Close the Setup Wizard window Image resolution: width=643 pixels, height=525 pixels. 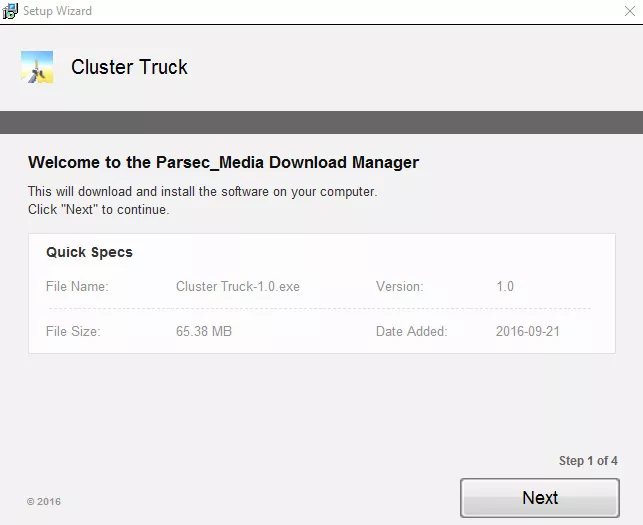tap(630, 11)
